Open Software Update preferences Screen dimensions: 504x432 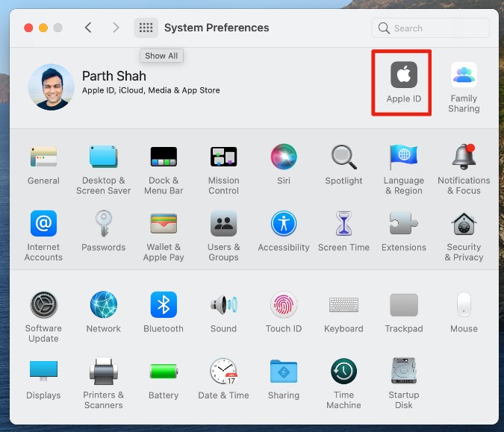43,304
